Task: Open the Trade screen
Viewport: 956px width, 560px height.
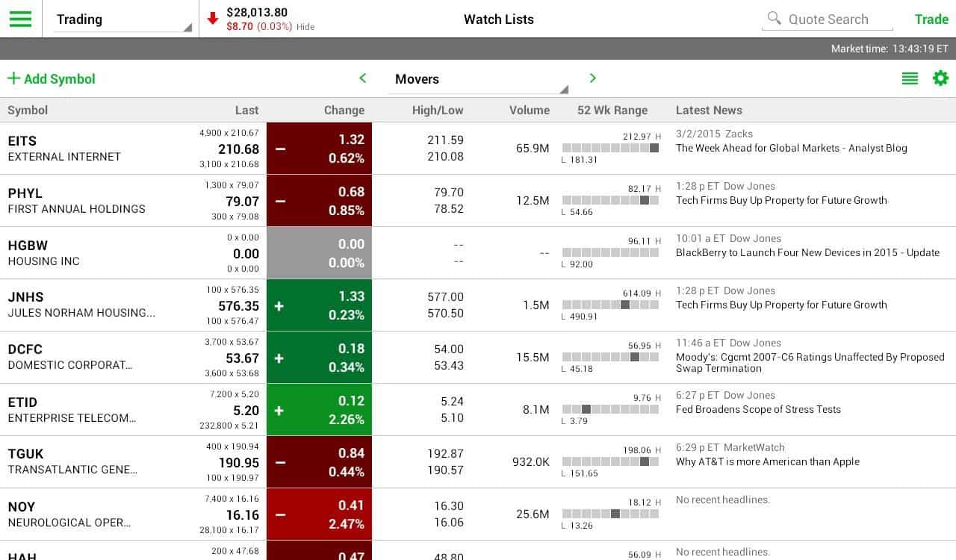Action: (931, 19)
